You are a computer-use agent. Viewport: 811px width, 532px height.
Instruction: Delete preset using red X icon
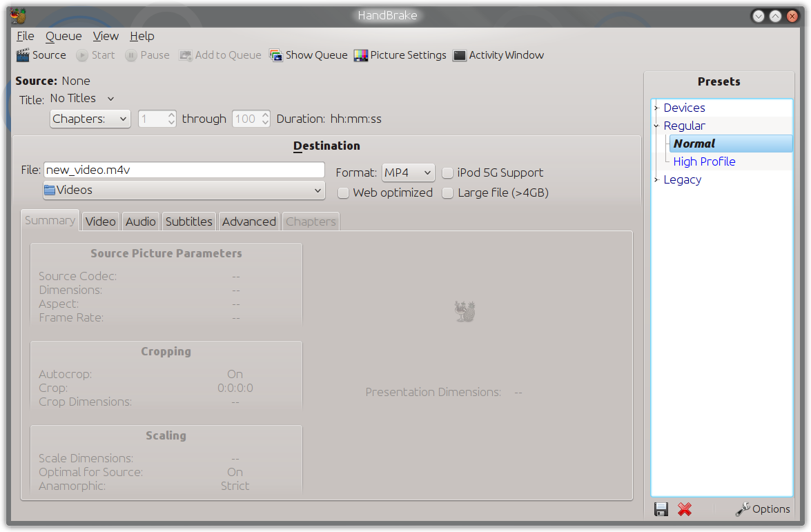pos(685,509)
